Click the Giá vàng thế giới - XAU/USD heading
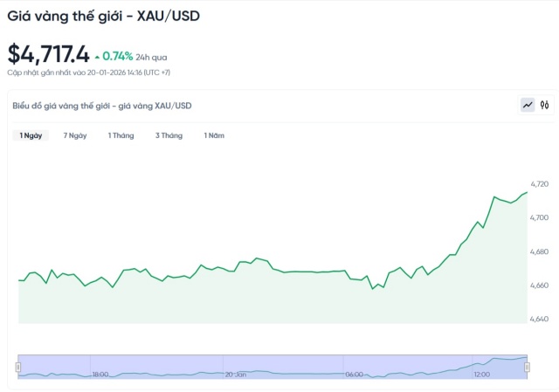The height and width of the screenshot is (392, 559). click(104, 15)
